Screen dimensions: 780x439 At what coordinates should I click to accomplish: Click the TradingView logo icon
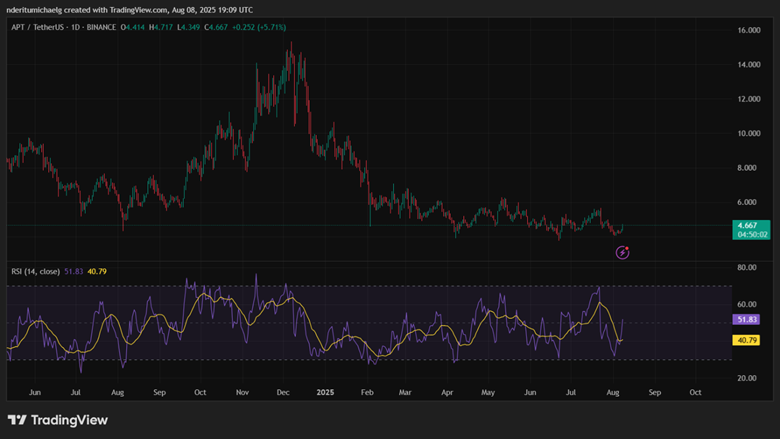(x=17, y=420)
